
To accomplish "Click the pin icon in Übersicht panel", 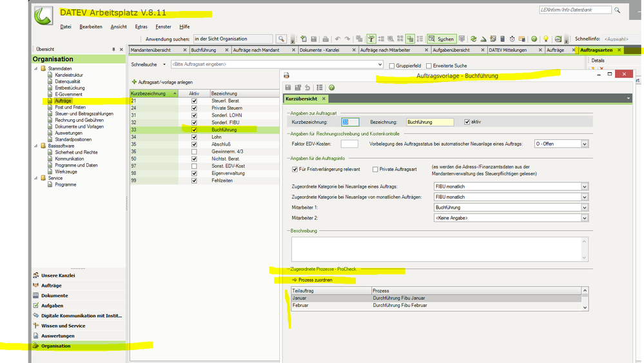I will [113, 49].
